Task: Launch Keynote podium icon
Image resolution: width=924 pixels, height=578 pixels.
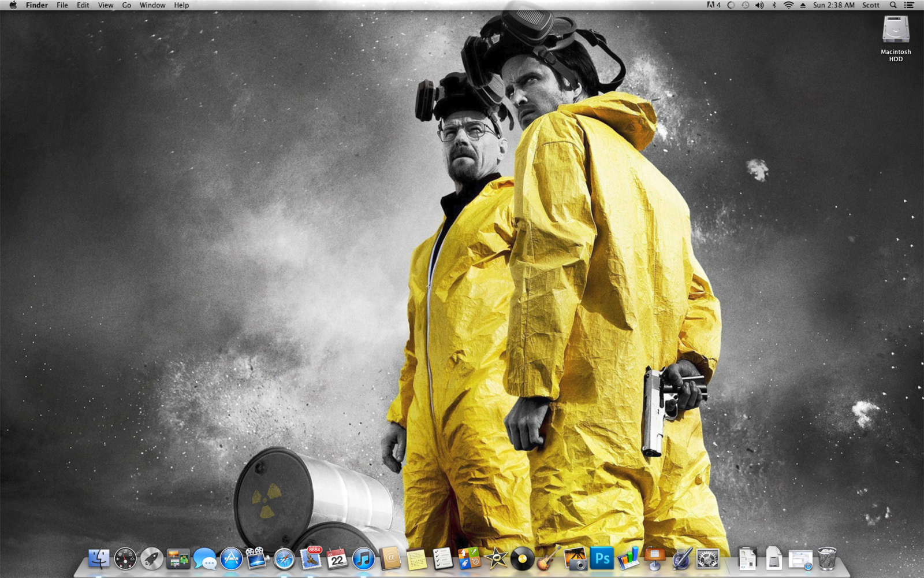Action: (655, 559)
